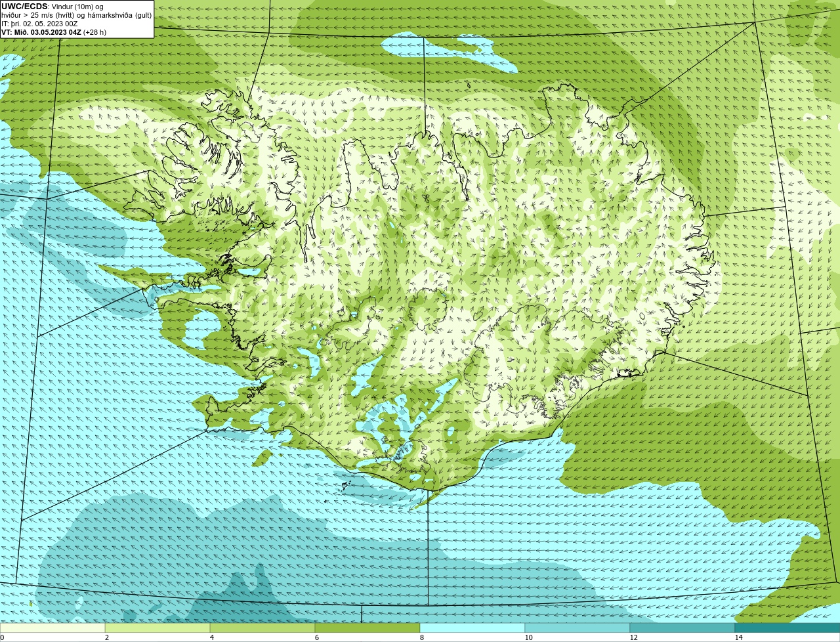Click the legend tick label "8"
Screen dimensions: 840x642
[421, 637]
